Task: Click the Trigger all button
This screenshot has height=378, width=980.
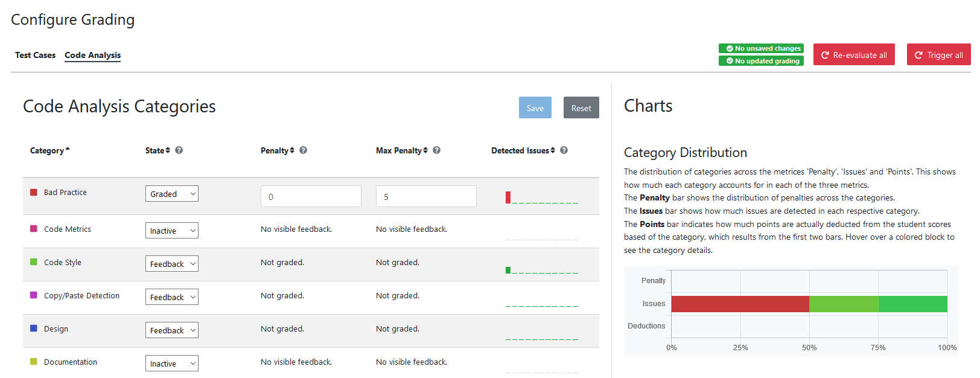Action: click(938, 55)
